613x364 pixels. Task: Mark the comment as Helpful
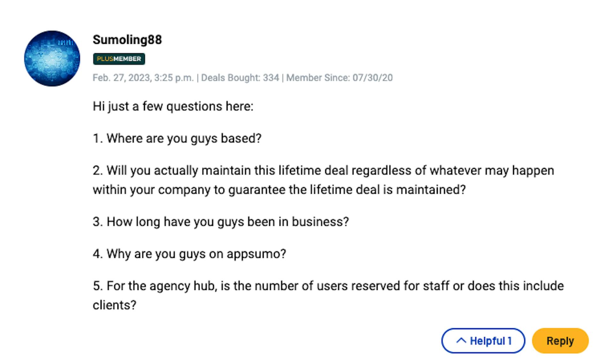(483, 341)
